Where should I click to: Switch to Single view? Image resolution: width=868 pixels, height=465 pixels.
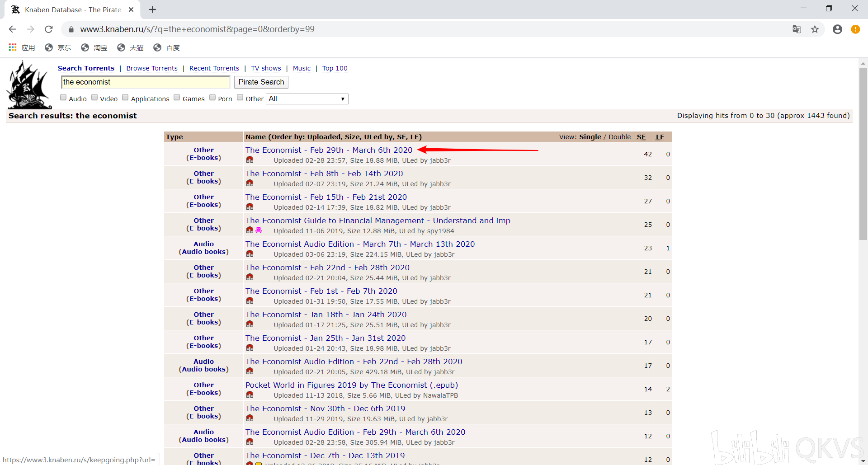coord(590,137)
